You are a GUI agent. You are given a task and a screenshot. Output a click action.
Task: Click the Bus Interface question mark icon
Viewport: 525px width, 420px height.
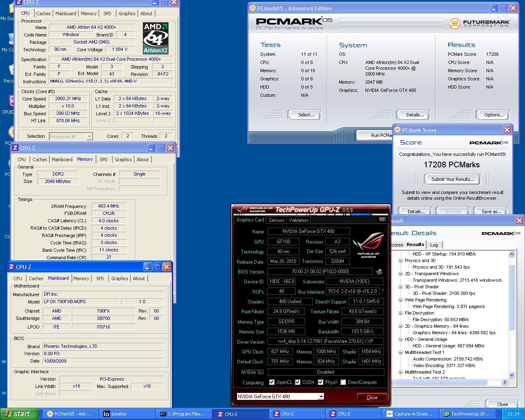[x=382, y=291]
